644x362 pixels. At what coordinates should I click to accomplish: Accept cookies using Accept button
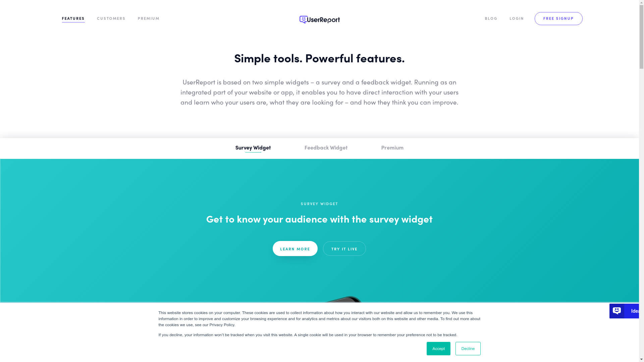[x=438, y=348]
